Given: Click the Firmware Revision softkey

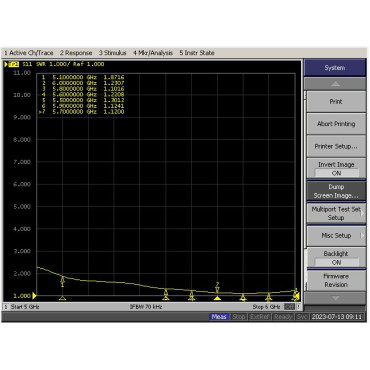Looking at the screenshot, I should click(x=336, y=280).
